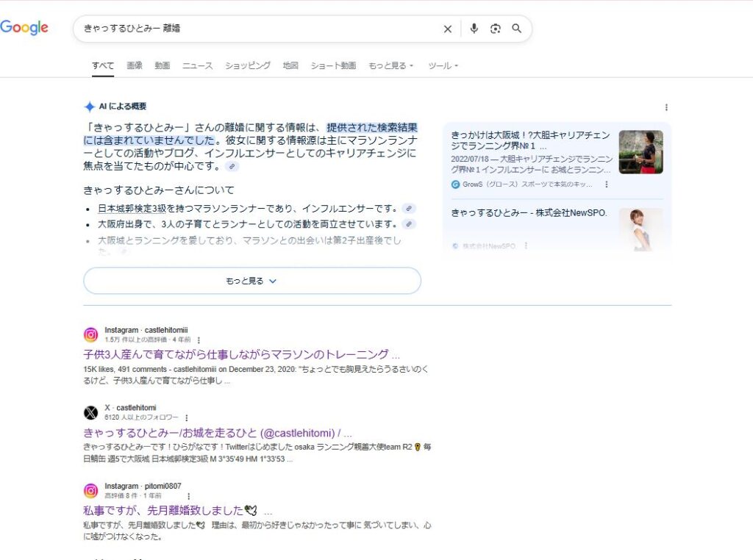Open the 私事ですが、先月離婚致しました result link

178,511
